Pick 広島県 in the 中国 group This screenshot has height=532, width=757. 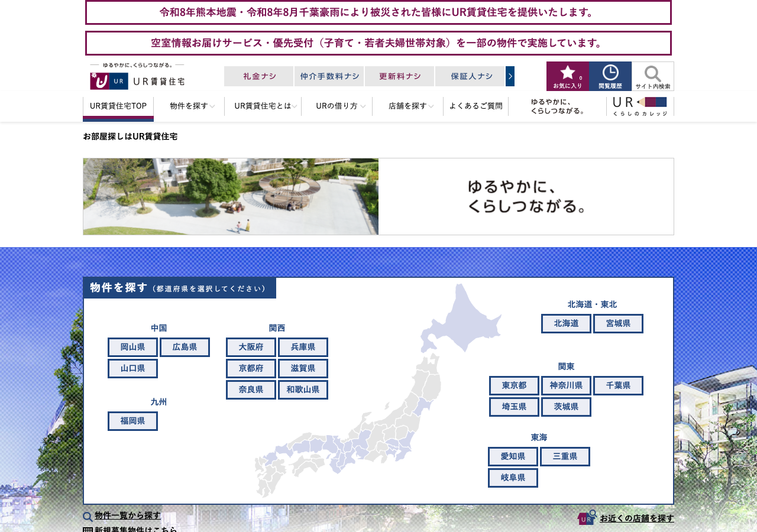tap(185, 348)
